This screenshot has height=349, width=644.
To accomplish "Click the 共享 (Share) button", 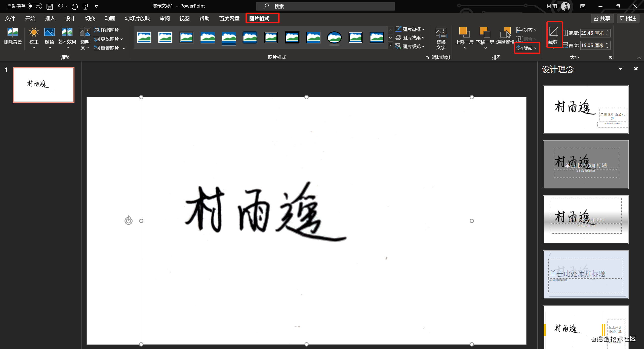I will (x=603, y=18).
